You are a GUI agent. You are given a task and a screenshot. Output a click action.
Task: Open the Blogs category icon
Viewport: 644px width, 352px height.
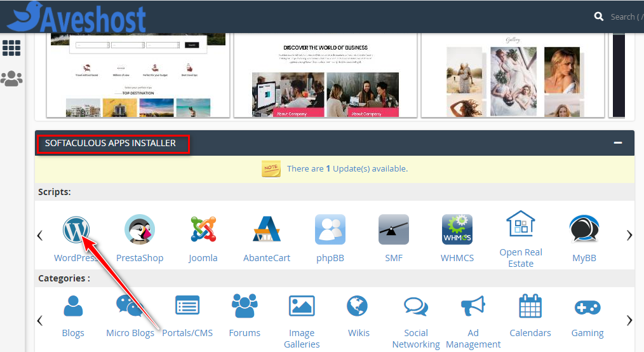[x=73, y=306]
